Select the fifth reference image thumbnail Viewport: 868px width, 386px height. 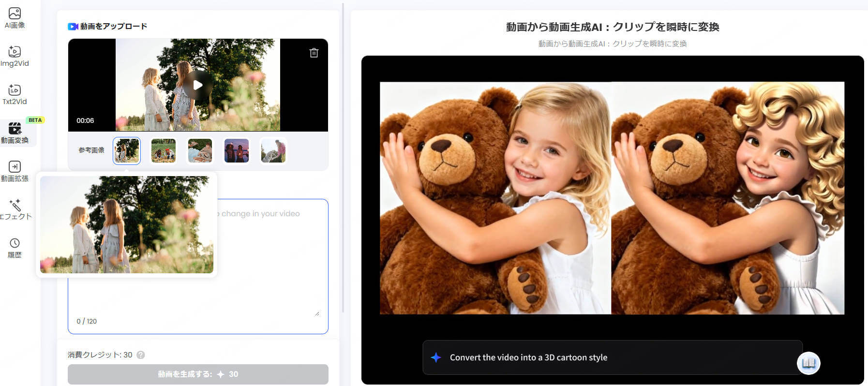[x=273, y=150]
